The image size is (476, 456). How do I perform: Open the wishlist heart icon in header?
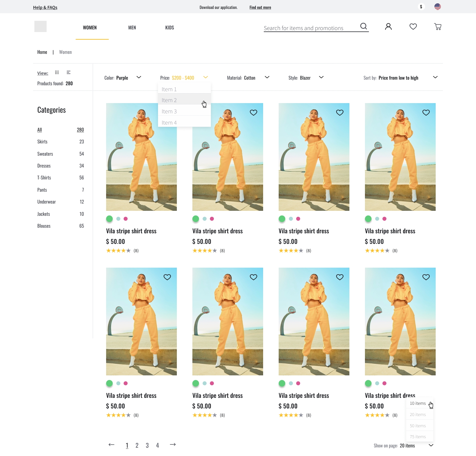pyautogui.click(x=413, y=26)
